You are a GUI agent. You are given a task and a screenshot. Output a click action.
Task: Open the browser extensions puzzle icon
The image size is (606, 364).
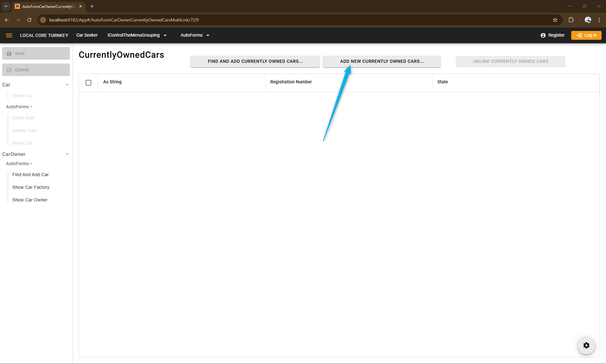[x=571, y=20]
